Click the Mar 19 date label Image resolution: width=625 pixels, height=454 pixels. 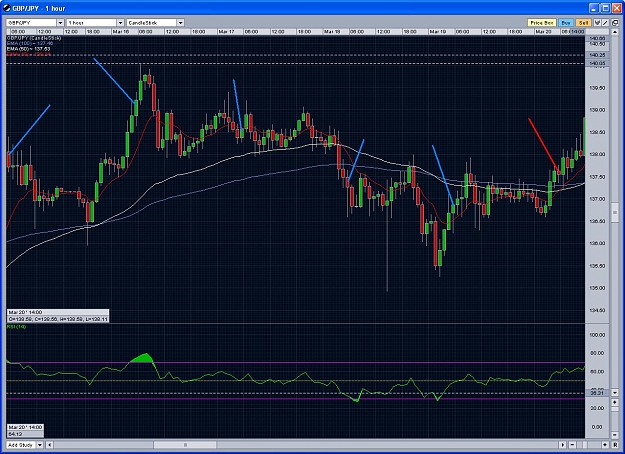click(437, 31)
